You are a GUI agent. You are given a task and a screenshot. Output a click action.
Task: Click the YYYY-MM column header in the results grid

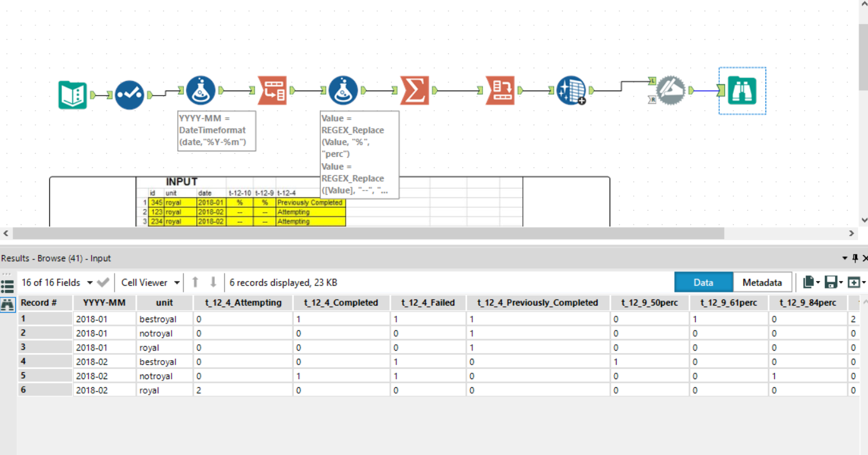(x=104, y=302)
